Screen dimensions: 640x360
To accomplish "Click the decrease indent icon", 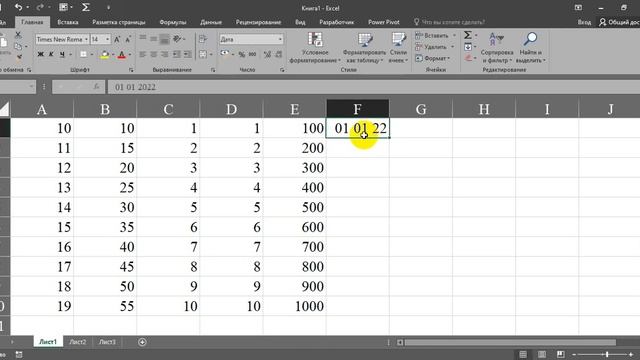I will [176, 54].
